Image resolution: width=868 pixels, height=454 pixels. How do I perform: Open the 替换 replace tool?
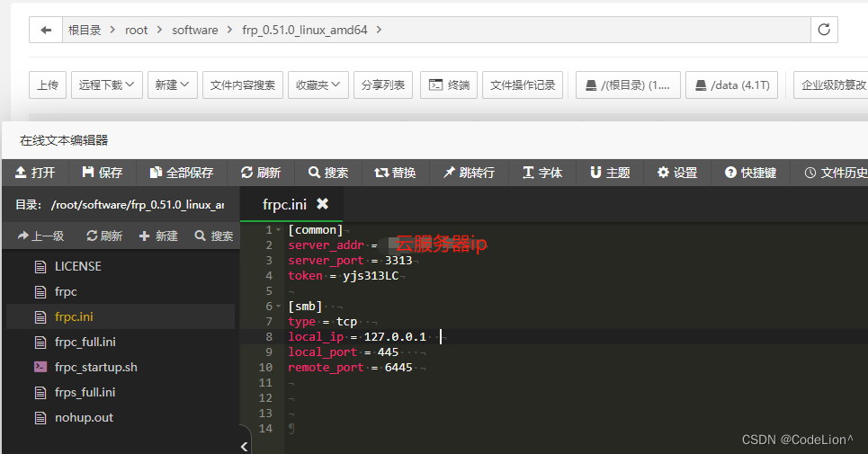(395, 173)
